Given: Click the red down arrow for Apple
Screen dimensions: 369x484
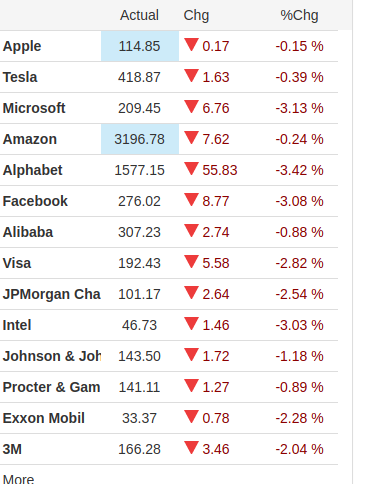Looking at the screenshot, I should click(191, 45).
